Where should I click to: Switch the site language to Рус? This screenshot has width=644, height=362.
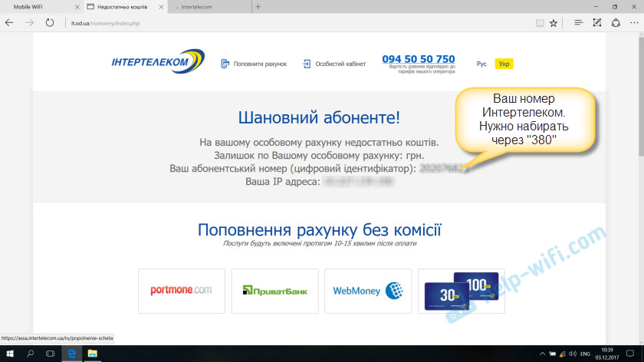pos(481,64)
